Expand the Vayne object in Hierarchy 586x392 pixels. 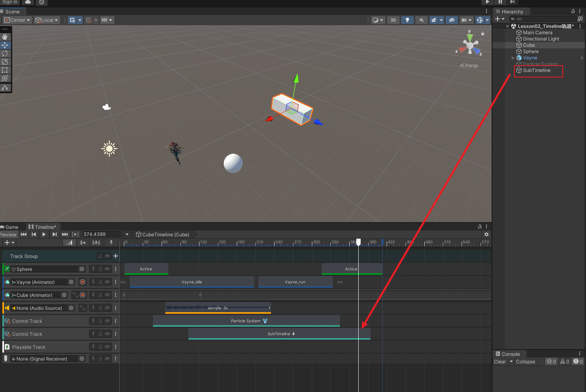[x=513, y=58]
